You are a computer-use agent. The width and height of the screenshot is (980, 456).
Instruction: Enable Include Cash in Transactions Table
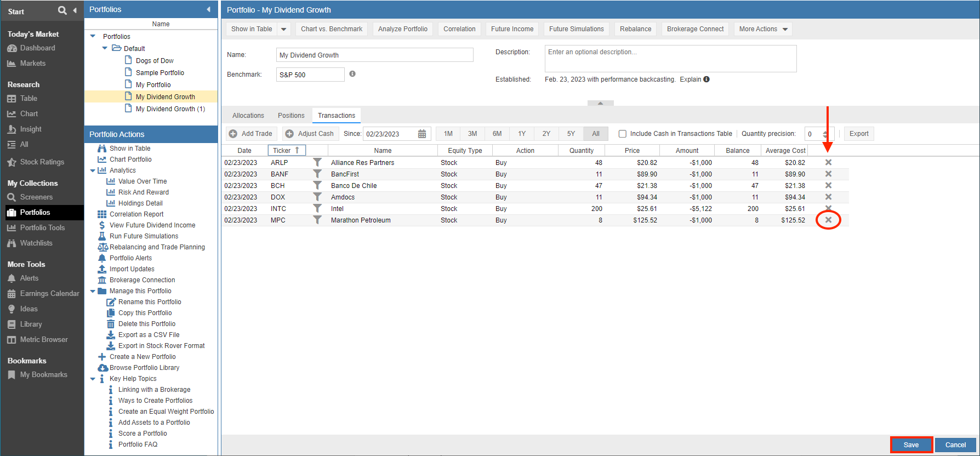pos(623,134)
